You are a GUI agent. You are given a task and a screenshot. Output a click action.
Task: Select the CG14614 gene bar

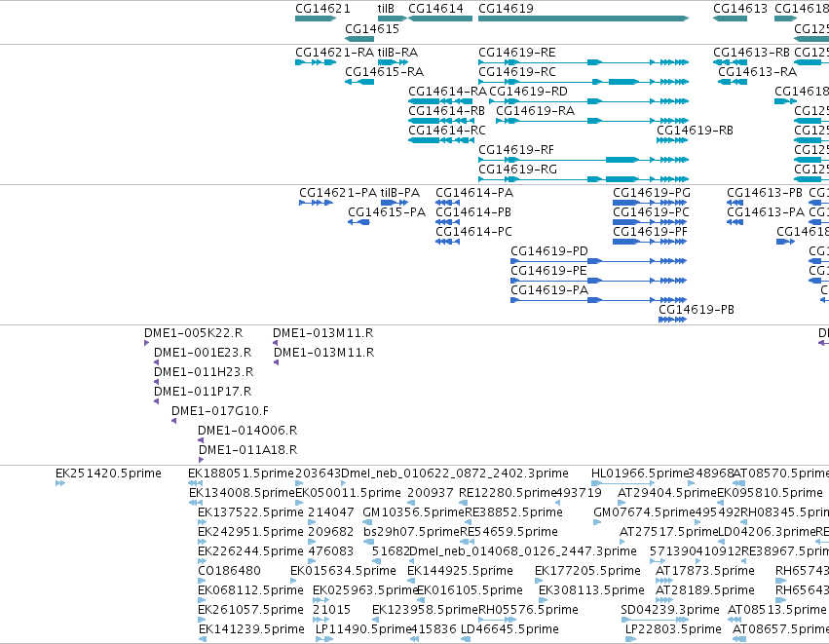point(440,19)
